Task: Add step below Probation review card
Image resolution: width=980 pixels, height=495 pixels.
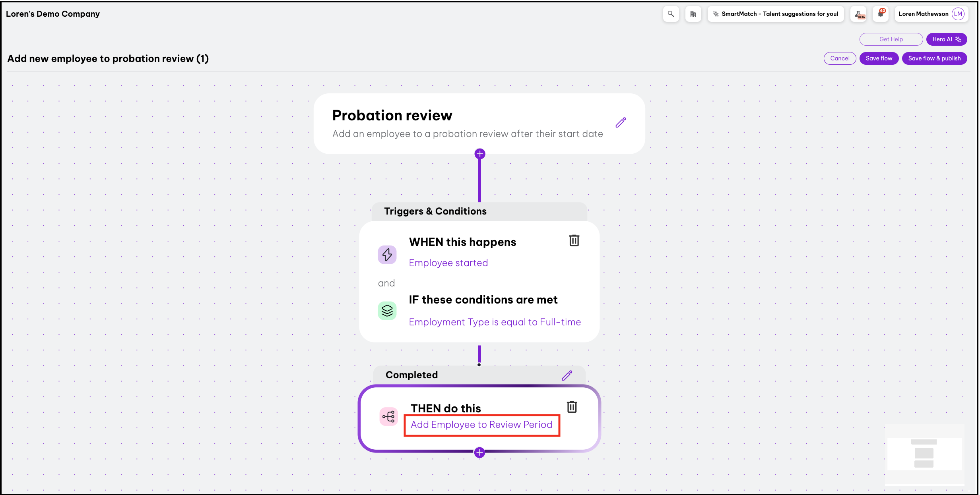Action: click(x=480, y=154)
